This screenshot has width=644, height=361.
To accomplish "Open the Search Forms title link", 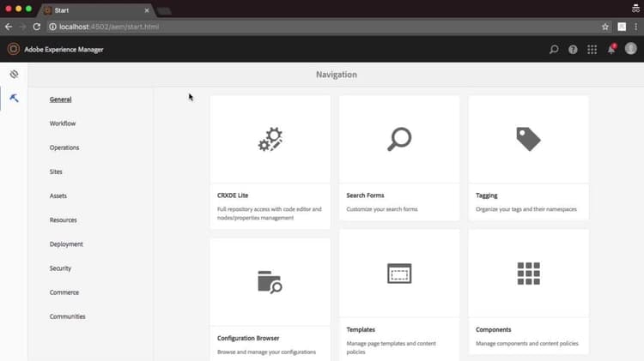I will (365, 196).
